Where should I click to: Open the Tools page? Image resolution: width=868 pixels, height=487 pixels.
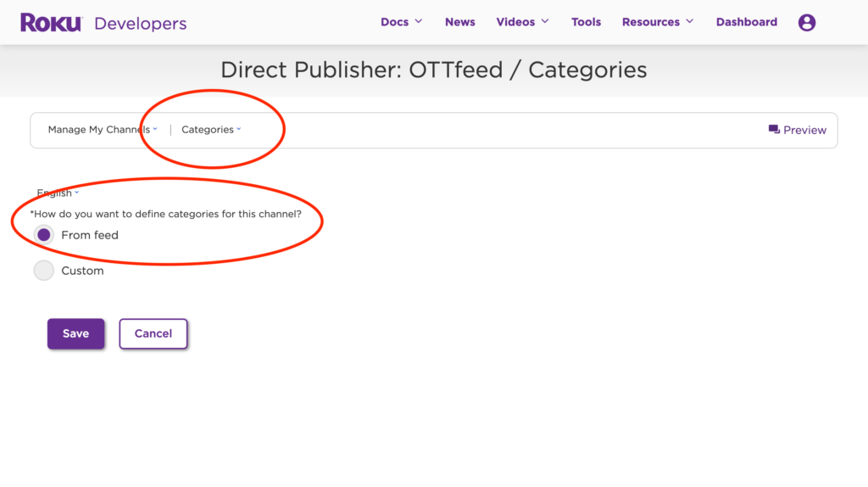(586, 22)
